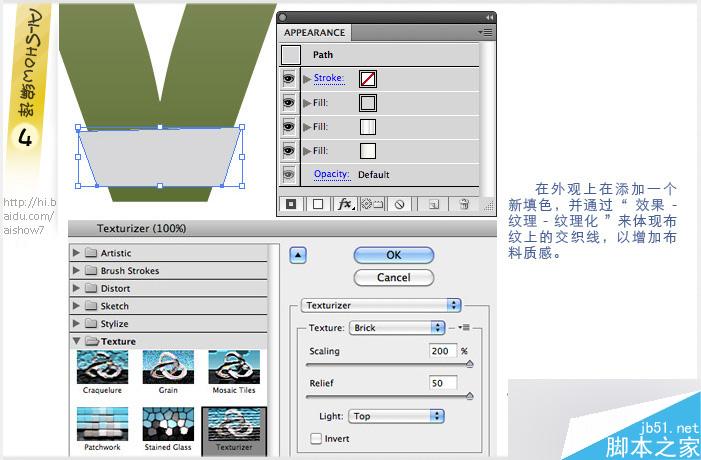Click the top center bounding box handle
701x460 pixels.
tap(160, 127)
